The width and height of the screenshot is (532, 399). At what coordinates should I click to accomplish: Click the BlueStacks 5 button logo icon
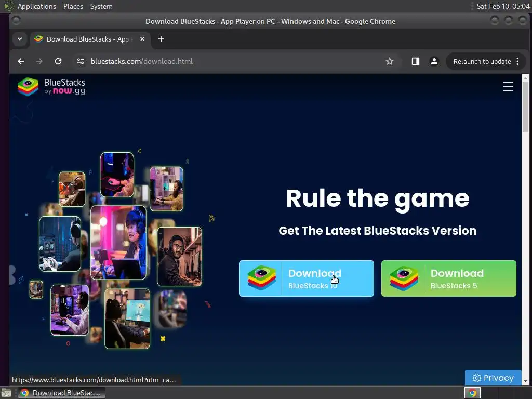tap(403, 278)
